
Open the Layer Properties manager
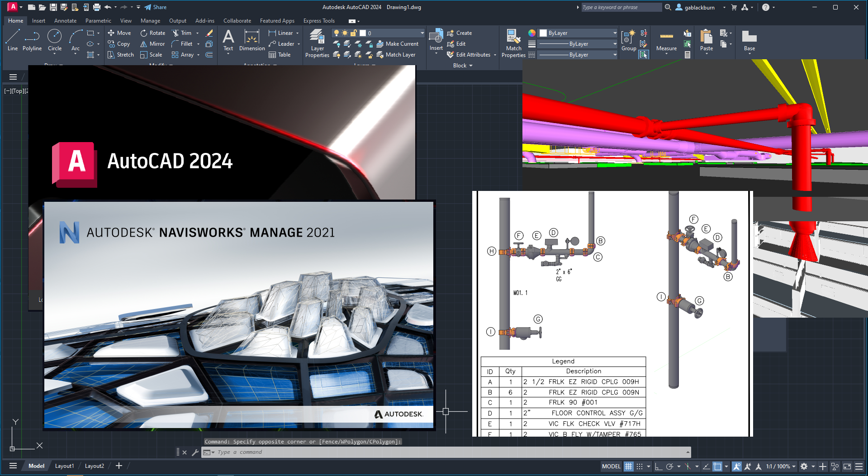(317, 43)
